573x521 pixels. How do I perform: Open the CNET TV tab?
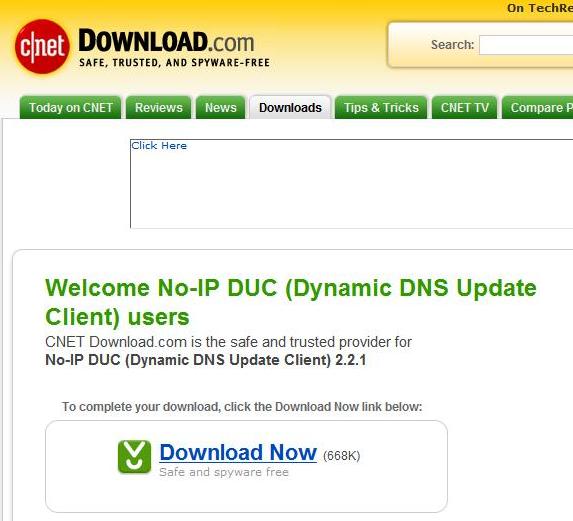(x=464, y=107)
